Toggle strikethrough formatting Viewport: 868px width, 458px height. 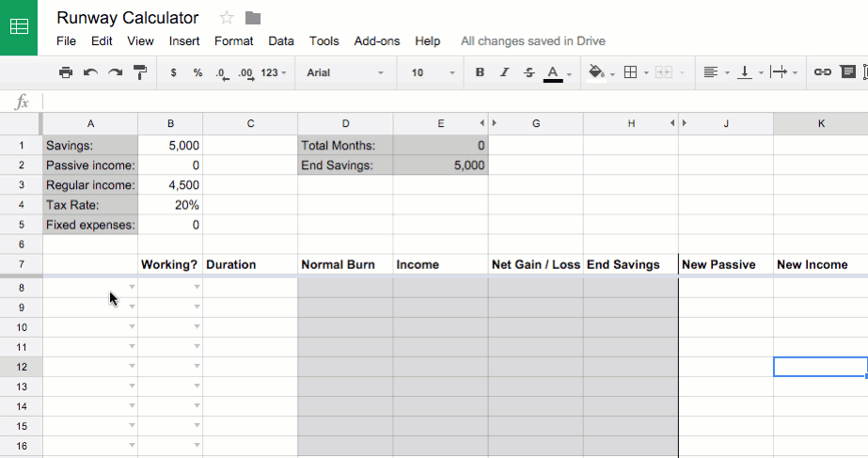pos(529,72)
